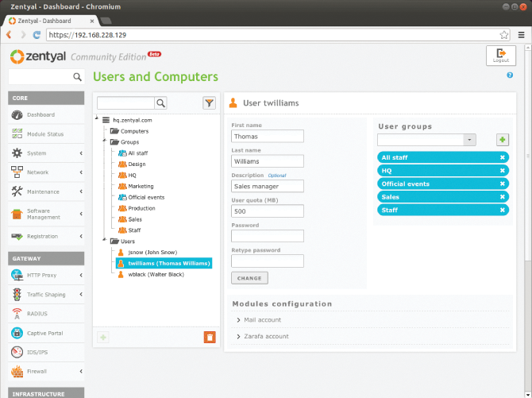Click the search magnifier in tree panel
This screenshot has height=398, width=532.
point(160,103)
